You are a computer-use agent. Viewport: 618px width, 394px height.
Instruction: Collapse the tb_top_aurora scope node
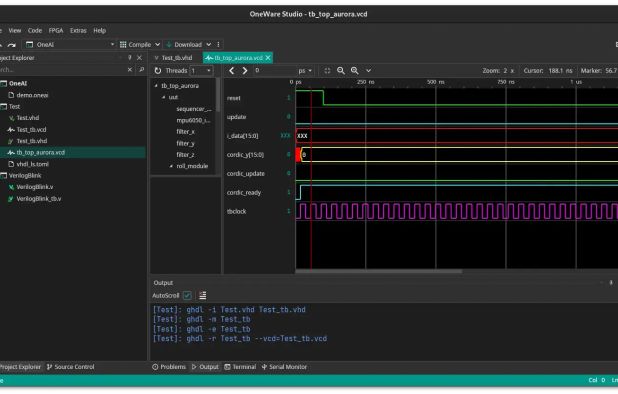(x=156, y=85)
